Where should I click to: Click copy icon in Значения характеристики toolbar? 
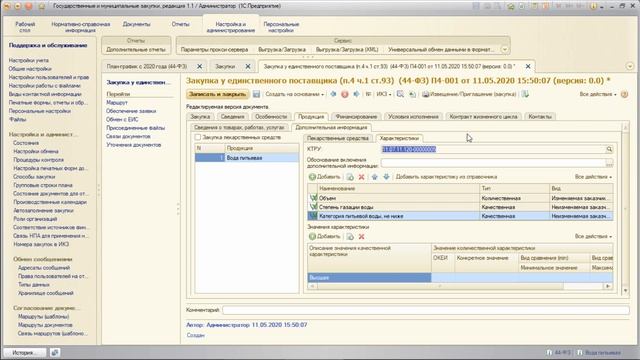[x=350, y=236]
